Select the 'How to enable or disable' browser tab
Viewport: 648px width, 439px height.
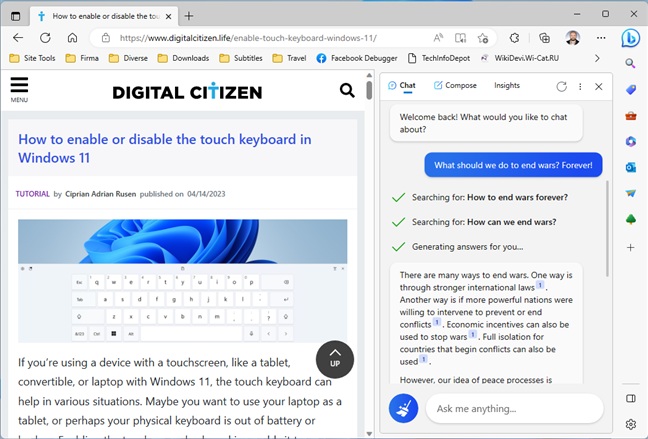point(104,16)
